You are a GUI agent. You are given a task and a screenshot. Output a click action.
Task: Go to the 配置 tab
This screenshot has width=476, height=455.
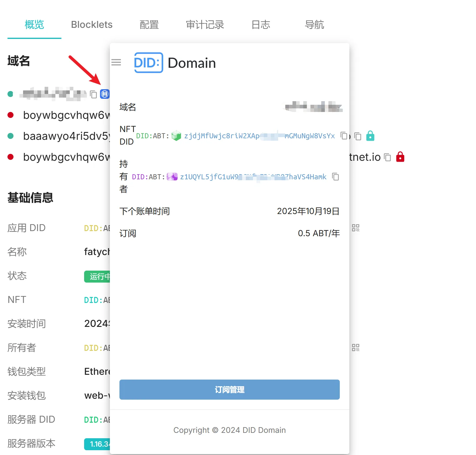(x=149, y=25)
